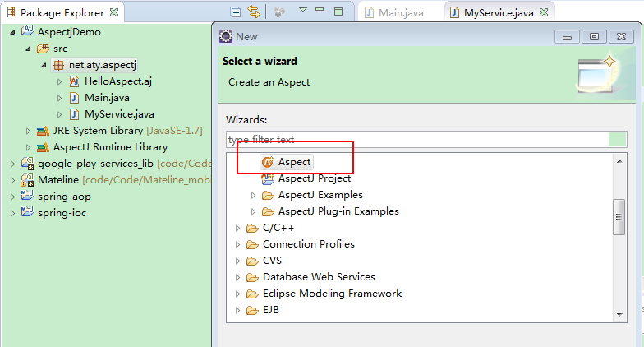Open Package Explorer view menu triangle
This screenshot has width=644, height=347.
(303, 10)
